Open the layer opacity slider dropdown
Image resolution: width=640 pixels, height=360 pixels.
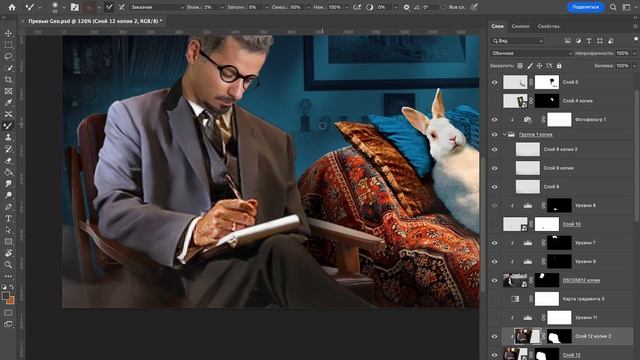(634, 53)
